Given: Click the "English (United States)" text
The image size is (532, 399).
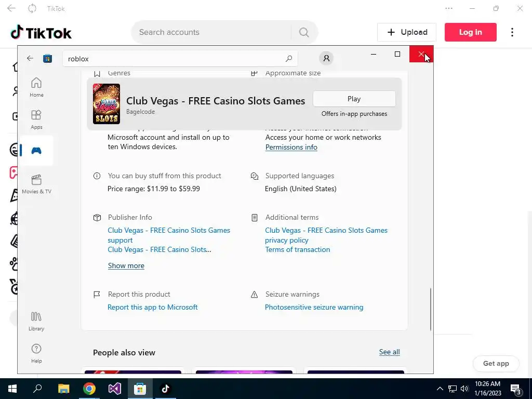Looking at the screenshot, I should [x=301, y=189].
